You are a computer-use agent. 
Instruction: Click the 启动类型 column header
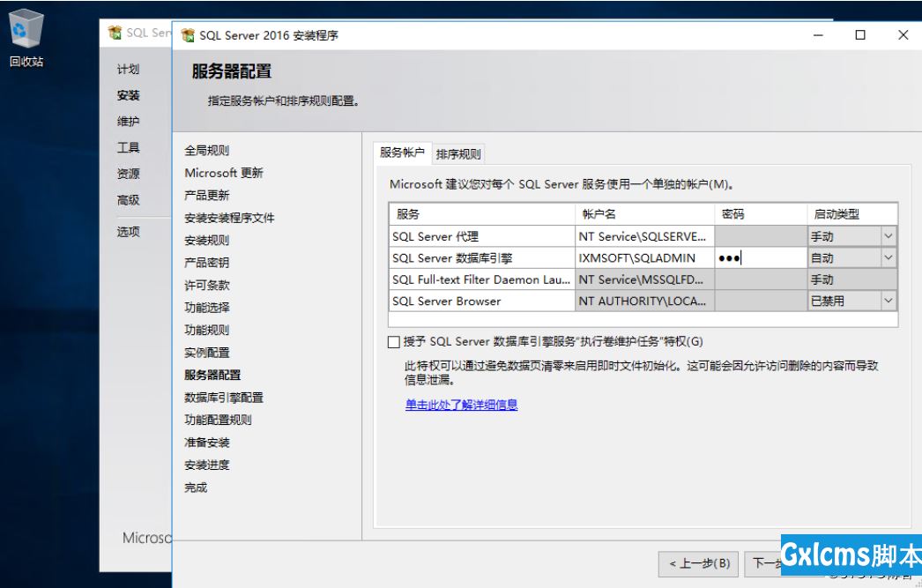pos(852,214)
